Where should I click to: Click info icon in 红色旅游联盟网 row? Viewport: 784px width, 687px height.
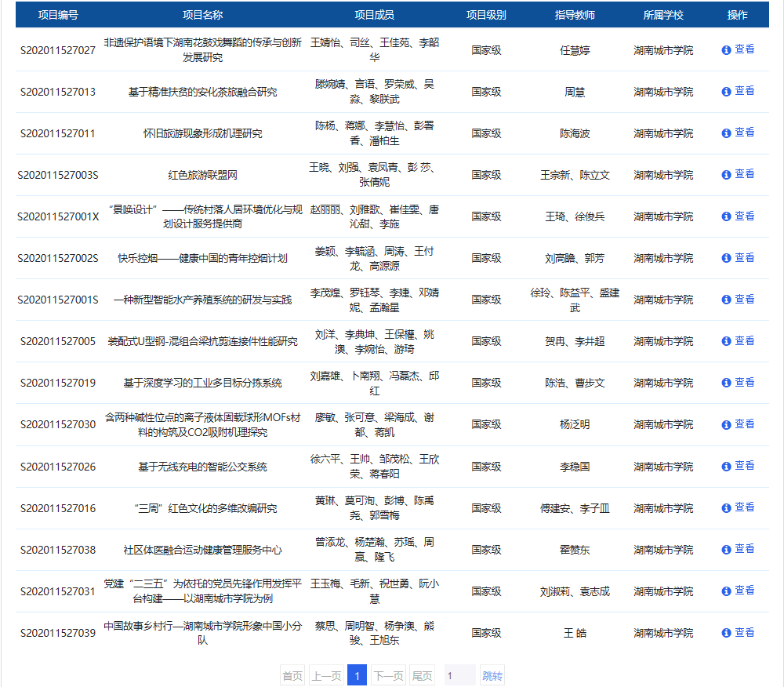point(726,174)
